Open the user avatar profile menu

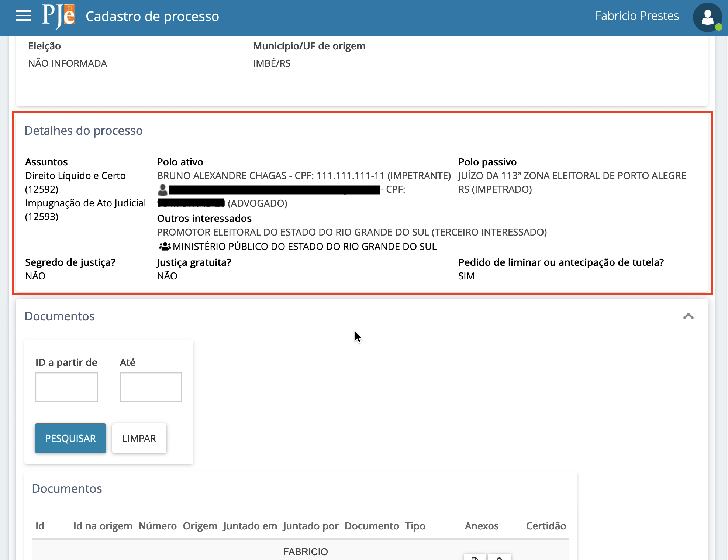point(707,17)
